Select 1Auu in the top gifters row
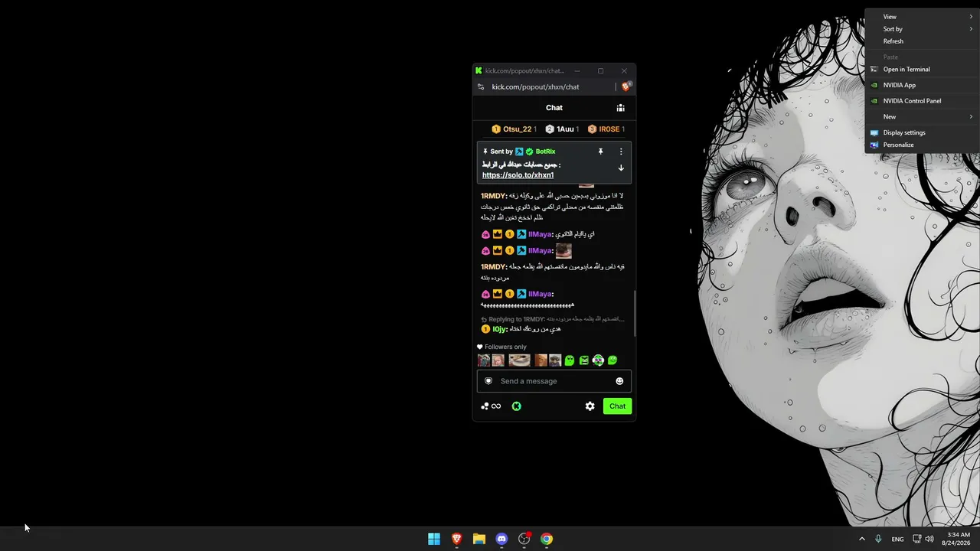Screen dimensions: 980x551 [x=562, y=129]
